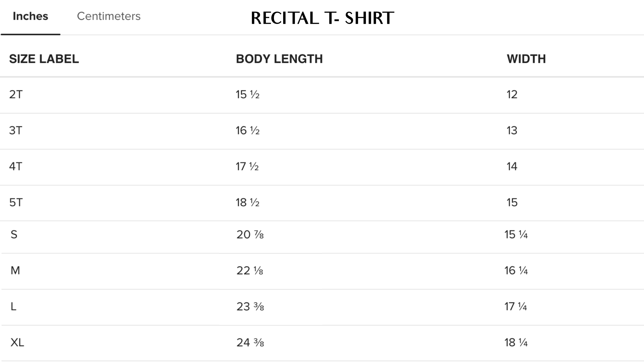Click the BODY LENGTH column header
This screenshot has height=362, width=644.
click(x=279, y=59)
